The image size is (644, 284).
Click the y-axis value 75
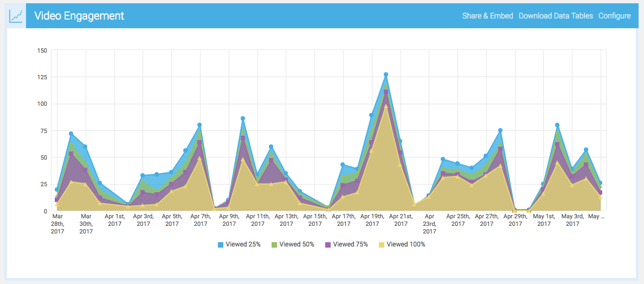point(44,130)
